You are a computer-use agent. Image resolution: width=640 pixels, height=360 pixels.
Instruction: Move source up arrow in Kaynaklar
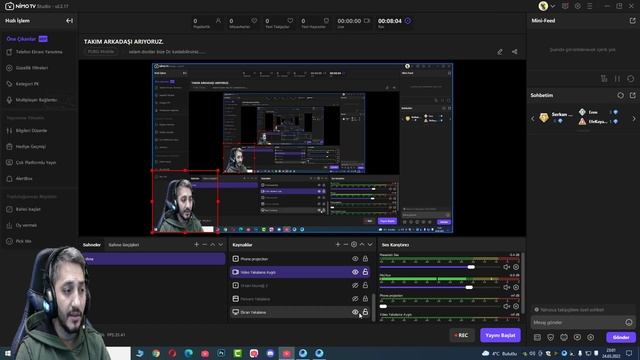362,244
